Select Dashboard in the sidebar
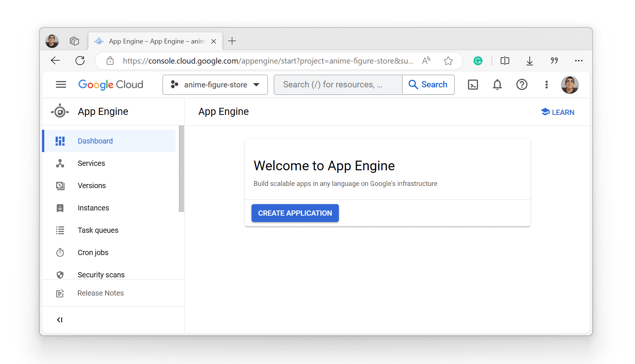The width and height of the screenshot is (635, 364). [x=109, y=141]
